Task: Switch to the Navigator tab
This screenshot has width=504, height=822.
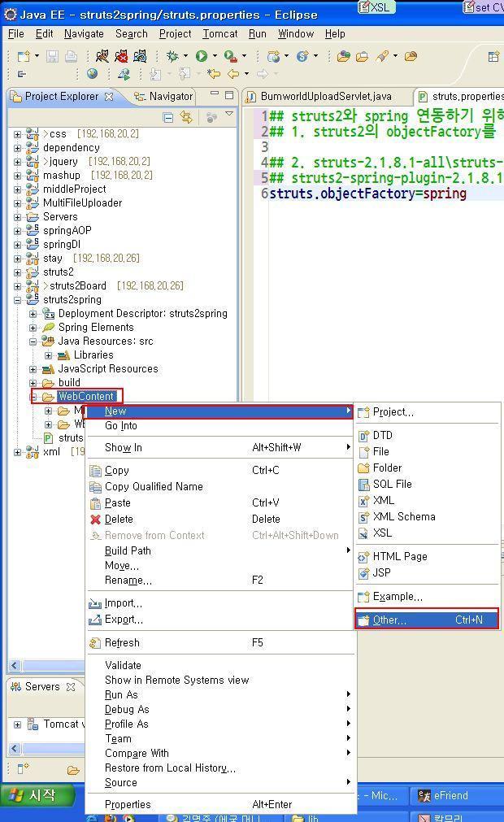Action: pyautogui.click(x=163, y=97)
